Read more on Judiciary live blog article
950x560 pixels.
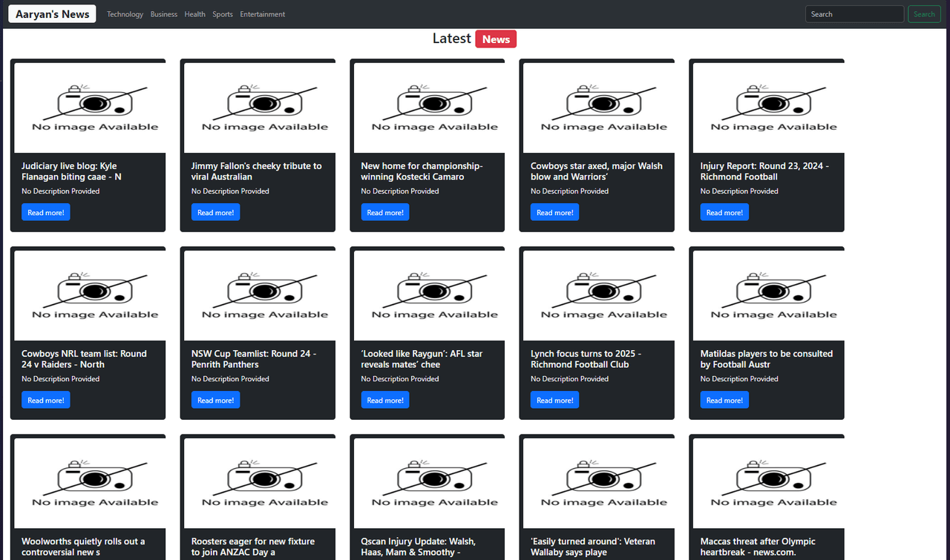45,213
